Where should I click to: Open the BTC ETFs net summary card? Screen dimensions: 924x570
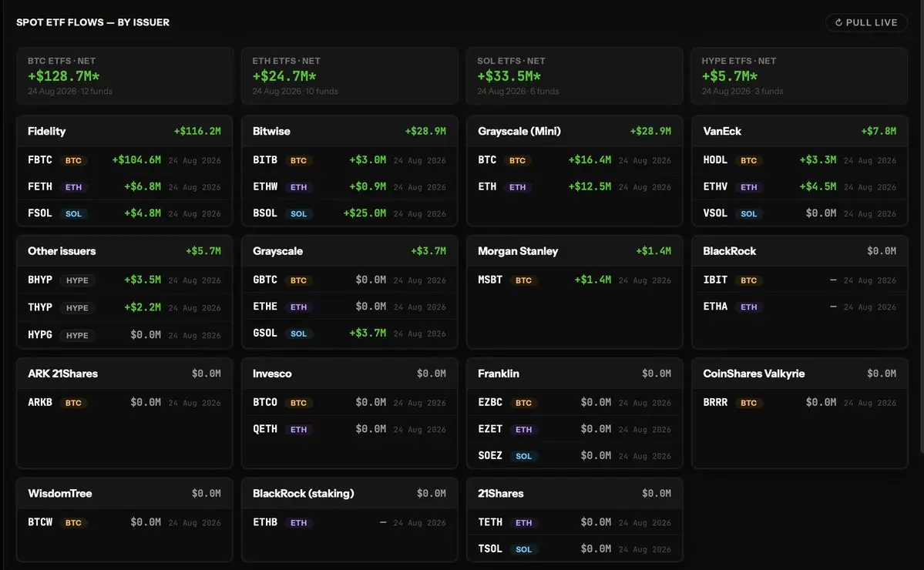pos(125,76)
